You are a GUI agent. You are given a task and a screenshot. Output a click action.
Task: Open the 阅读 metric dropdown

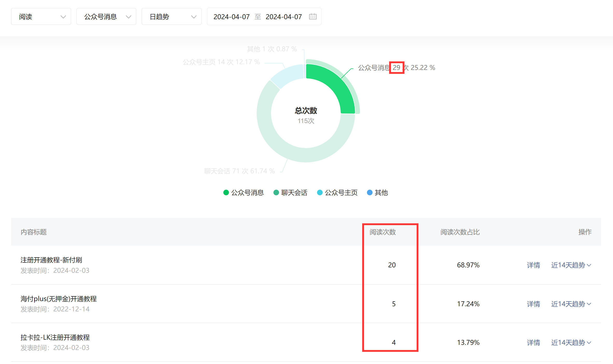[x=41, y=17]
